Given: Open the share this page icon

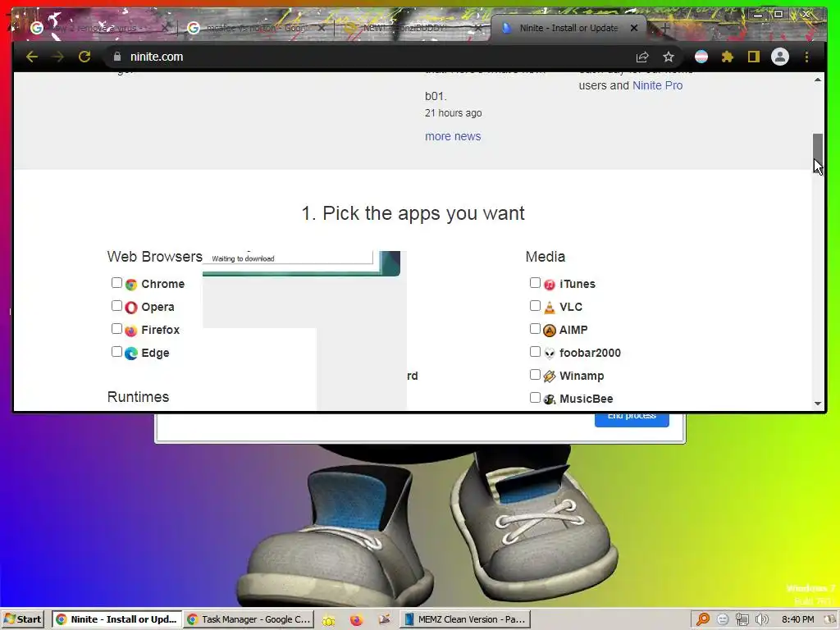Looking at the screenshot, I should [642, 57].
